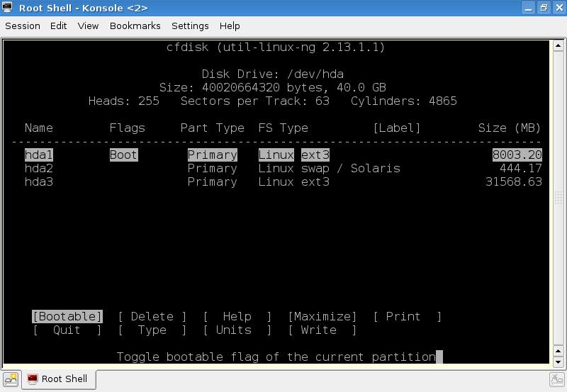The image size is (567, 392).
Task: Open the Bookmarks menu
Action: coord(135,26)
